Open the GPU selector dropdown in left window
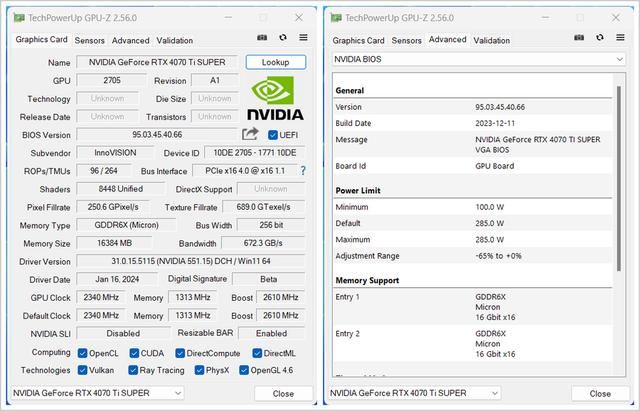This screenshot has width=640, height=411. pyautogui.click(x=97, y=393)
